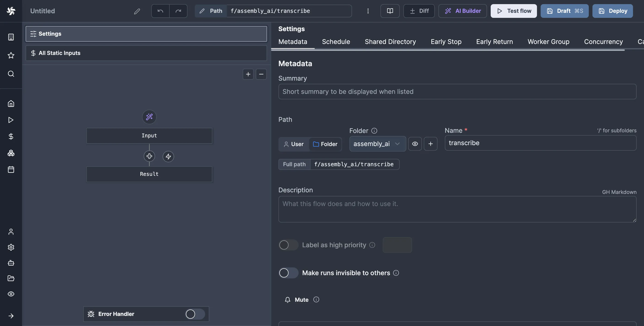Click the lightning bolt icon below Input
Image resolution: width=644 pixels, height=326 pixels.
coord(168,157)
